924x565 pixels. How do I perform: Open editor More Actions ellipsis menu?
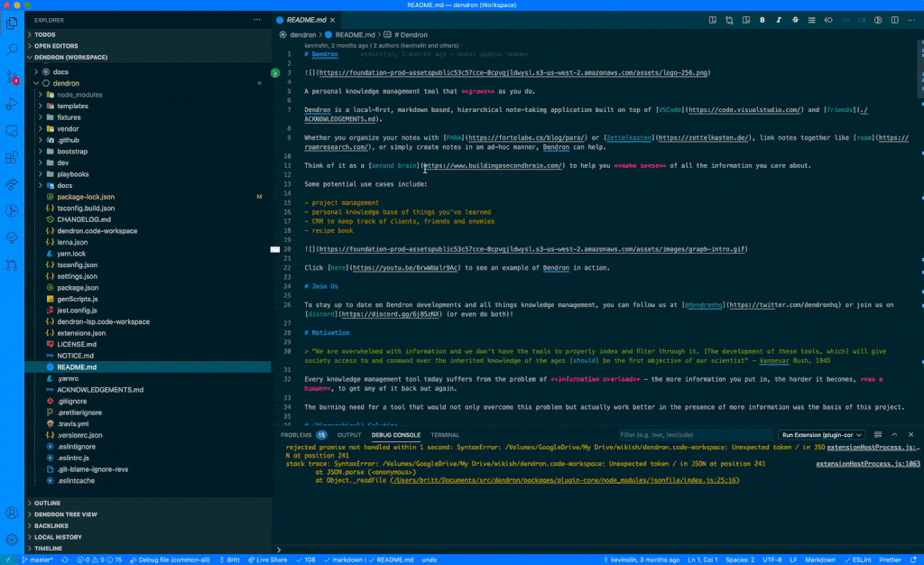(x=911, y=20)
